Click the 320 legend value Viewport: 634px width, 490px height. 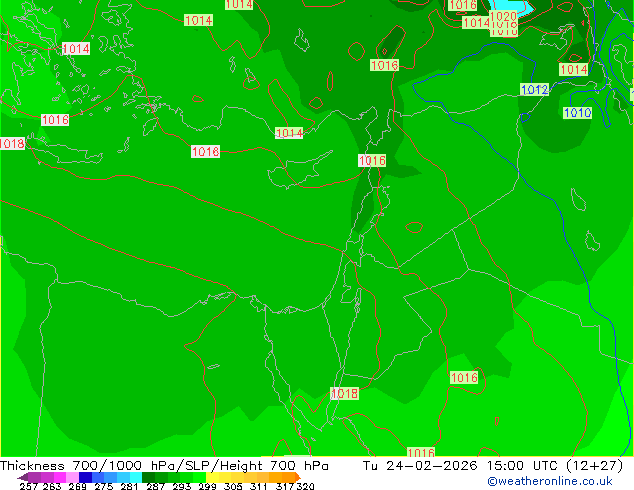pyautogui.click(x=305, y=486)
